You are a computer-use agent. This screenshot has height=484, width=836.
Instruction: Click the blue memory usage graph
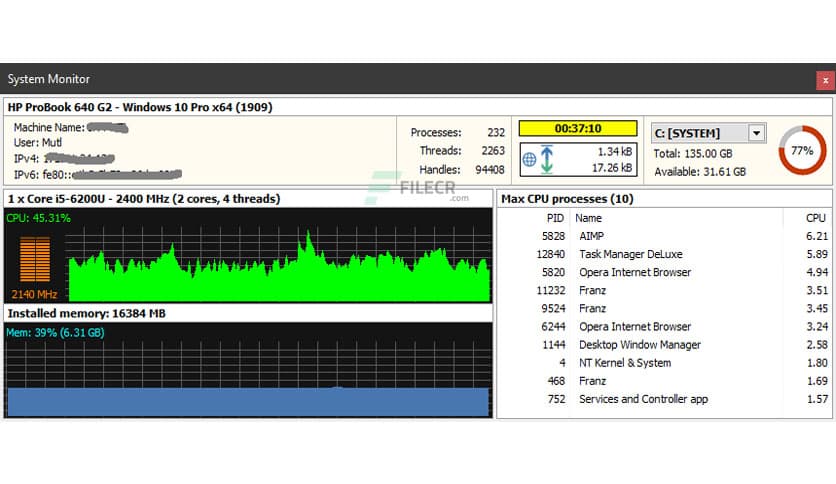pyautogui.click(x=248, y=380)
